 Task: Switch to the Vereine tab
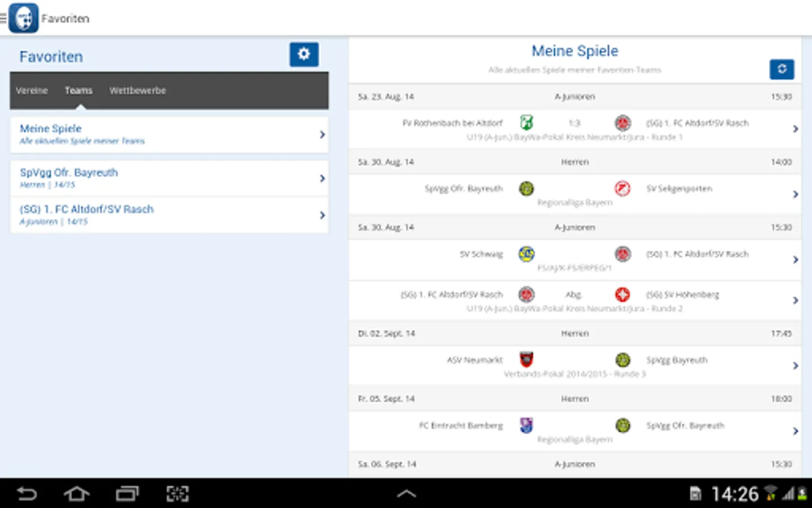pyautogui.click(x=32, y=90)
